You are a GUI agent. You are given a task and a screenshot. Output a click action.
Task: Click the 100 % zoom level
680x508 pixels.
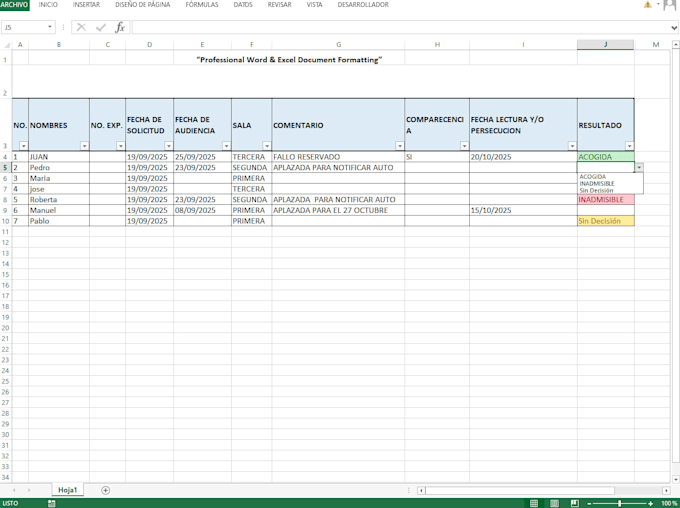click(669, 503)
